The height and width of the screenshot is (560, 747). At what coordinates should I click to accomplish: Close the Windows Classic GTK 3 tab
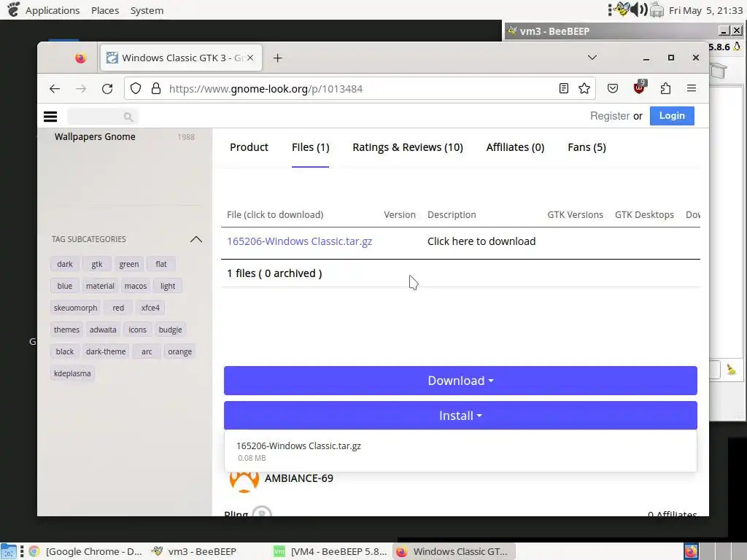(x=250, y=58)
